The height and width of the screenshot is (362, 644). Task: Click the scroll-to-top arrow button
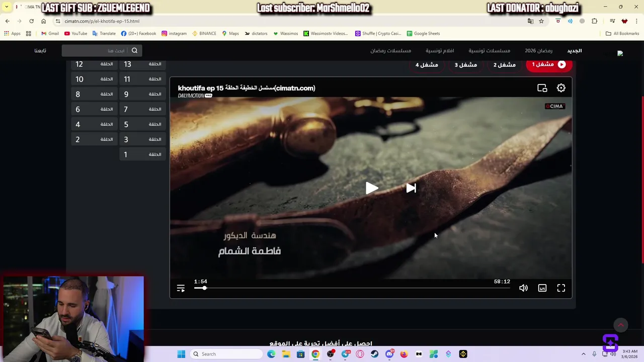click(621, 325)
